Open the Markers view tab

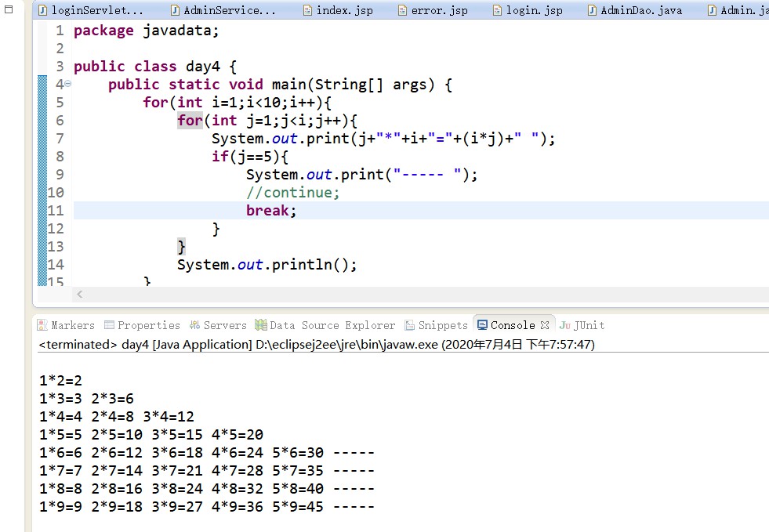pos(66,325)
